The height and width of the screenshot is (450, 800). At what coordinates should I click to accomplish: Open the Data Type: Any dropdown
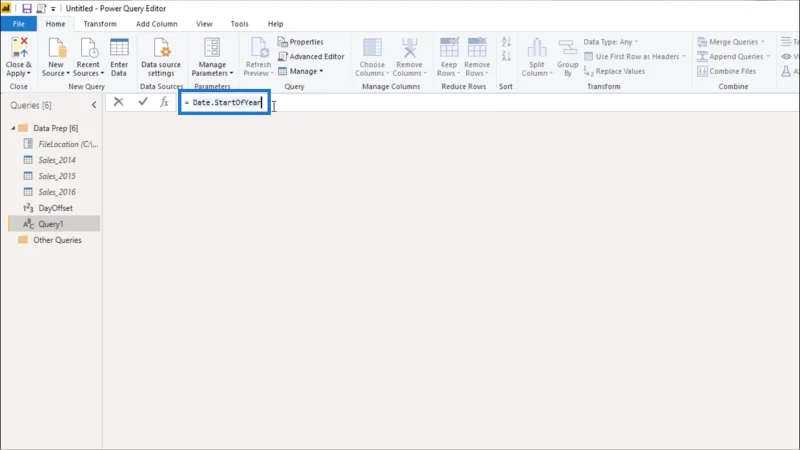[611, 42]
